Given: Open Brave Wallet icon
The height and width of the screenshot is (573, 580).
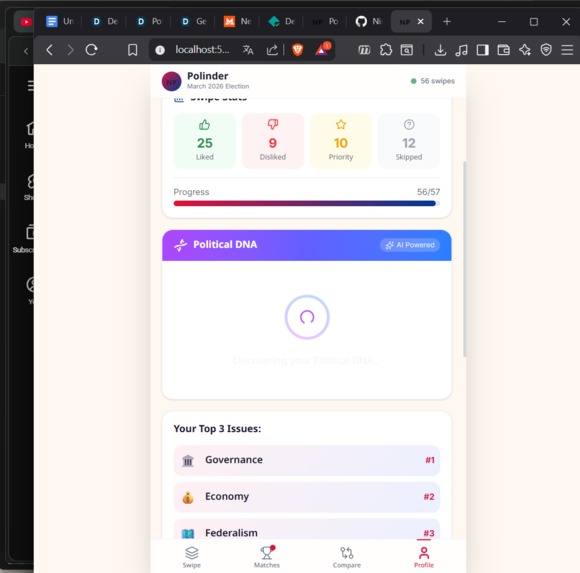Looking at the screenshot, I should coord(503,50).
